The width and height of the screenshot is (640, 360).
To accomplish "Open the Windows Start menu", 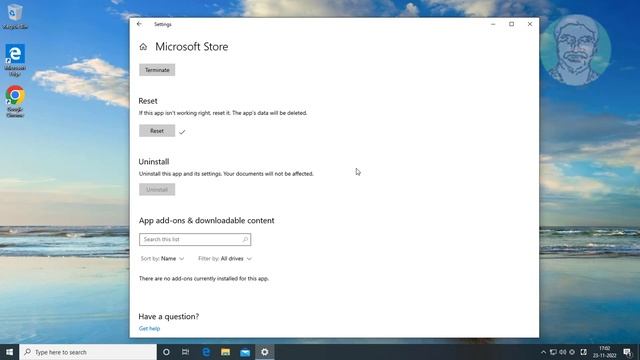I will (x=9, y=352).
